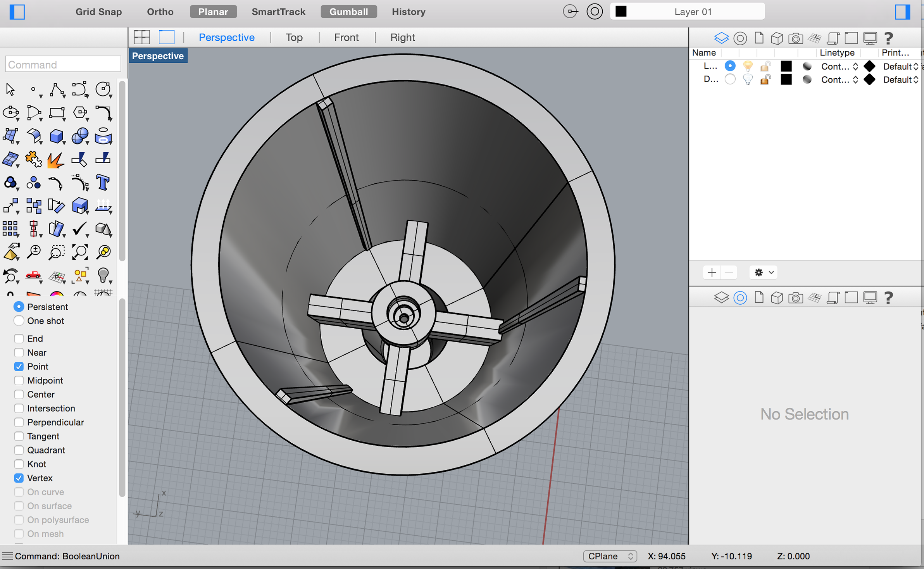
Task: Switch to the Front view tab
Action: tap(346, 37)
